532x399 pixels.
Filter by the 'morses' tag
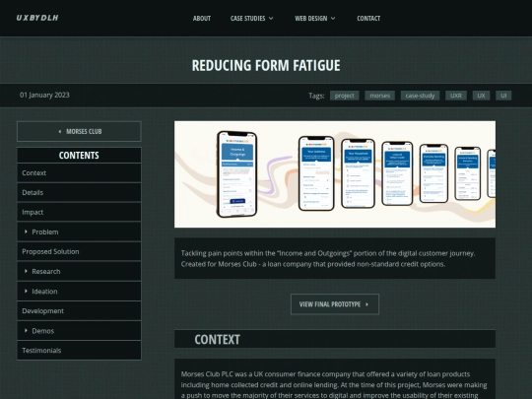379,96
